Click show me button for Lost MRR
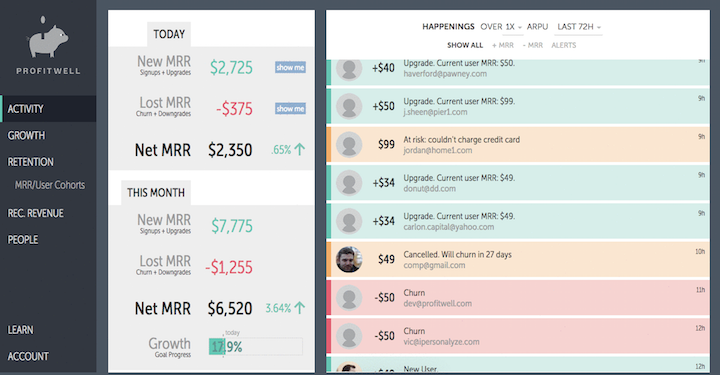This screenshot has width=720, height=375. tap(290, 109)
